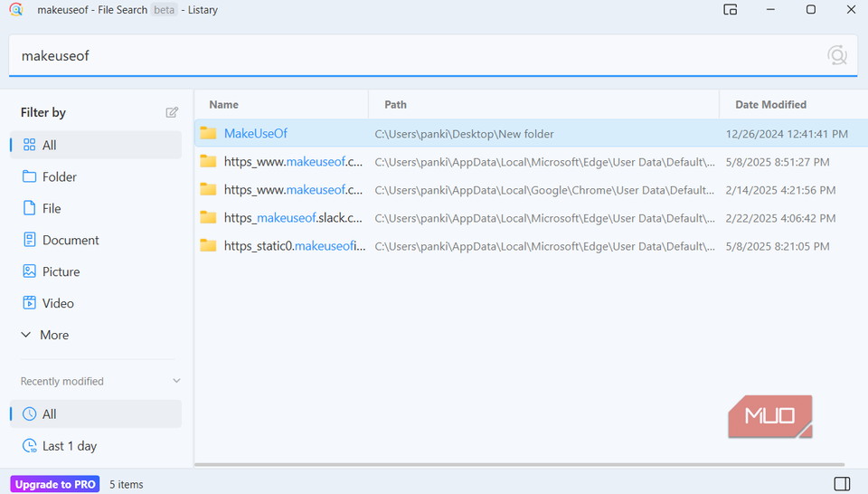Click the horizontal scrollbar under results
This screenshot has height=494, width=868.
(x=519, y=465)
